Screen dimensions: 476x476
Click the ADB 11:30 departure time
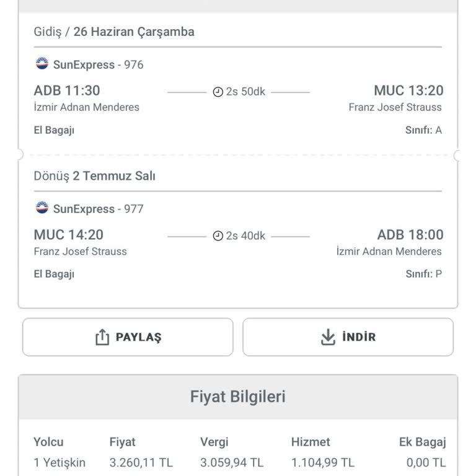click(x=67, y=91)
